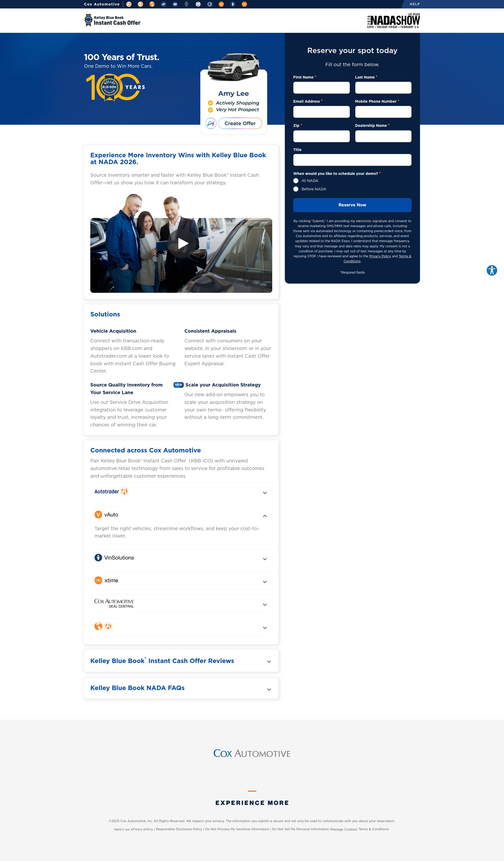Viewport: 504px width, 861px height.
Task: Open footer Terms & Conditions link
Action: pos(374,829)
